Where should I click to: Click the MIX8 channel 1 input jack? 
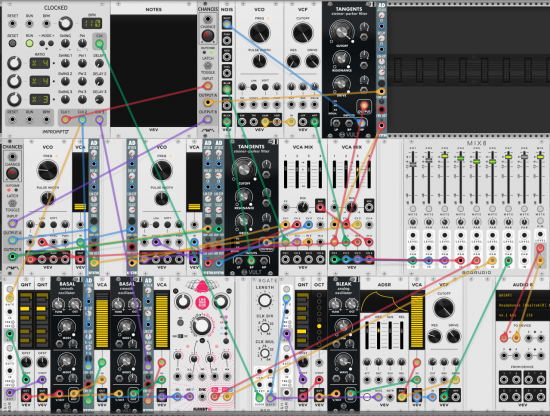point(412,261)
